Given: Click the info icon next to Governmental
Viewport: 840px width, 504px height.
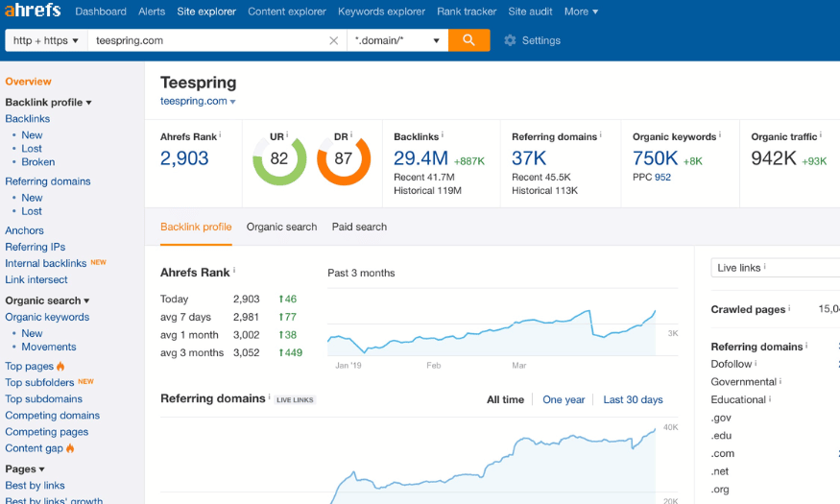Looking at the screenshot, I should point(780,381).
